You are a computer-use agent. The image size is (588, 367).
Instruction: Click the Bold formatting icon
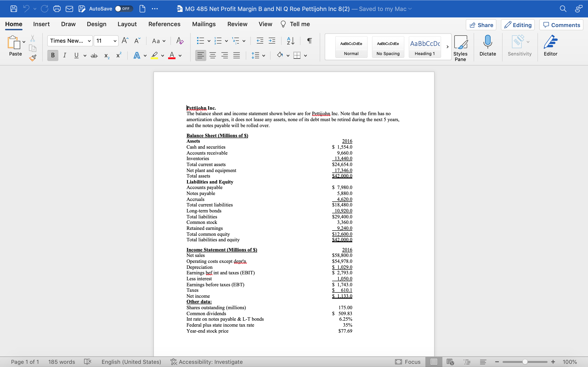pyautogui.click(x=53, y=55)
